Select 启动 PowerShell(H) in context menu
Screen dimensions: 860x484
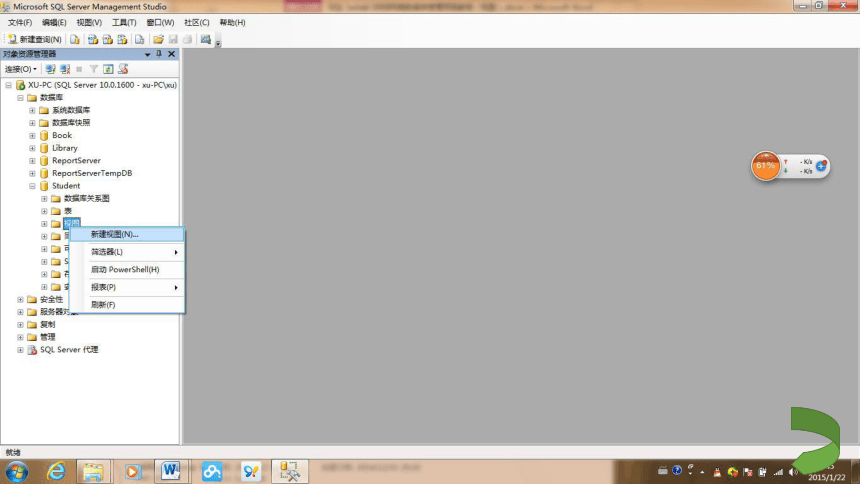(x=127, y=269)
